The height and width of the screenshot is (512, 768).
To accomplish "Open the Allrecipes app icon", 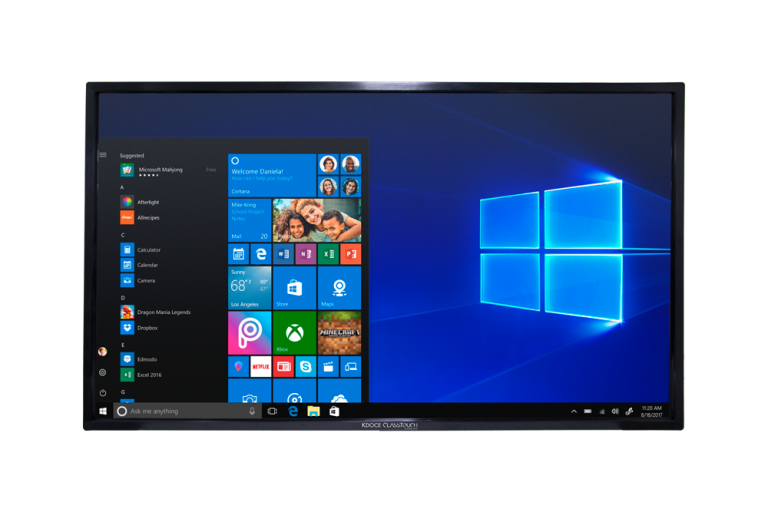I will (x=127, y=217).
